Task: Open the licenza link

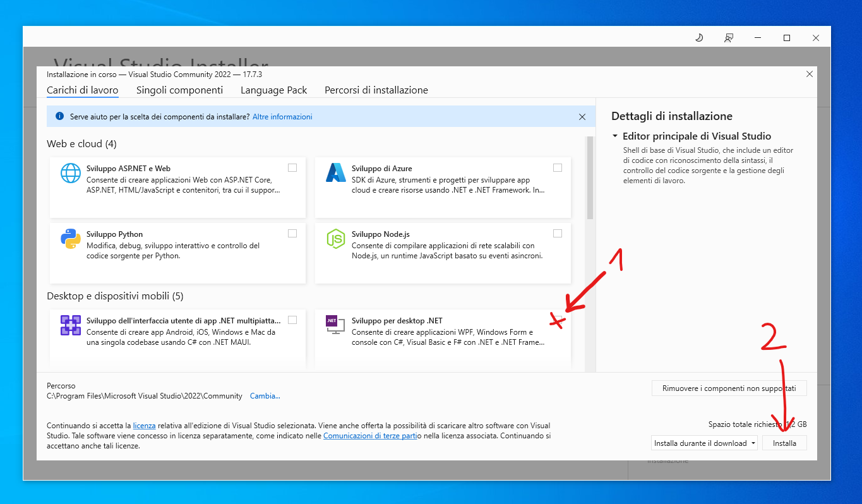Action: coord(144,426)
